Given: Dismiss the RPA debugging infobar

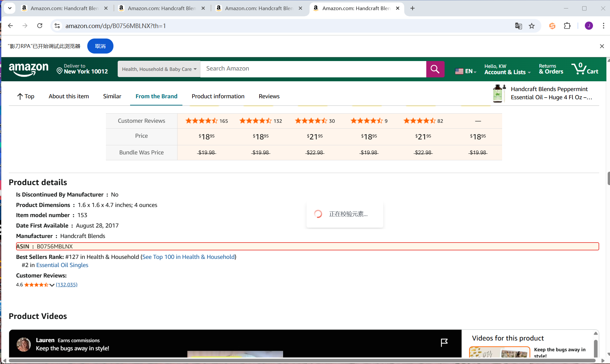Looking at the screenshot, I should coord(602,46).
